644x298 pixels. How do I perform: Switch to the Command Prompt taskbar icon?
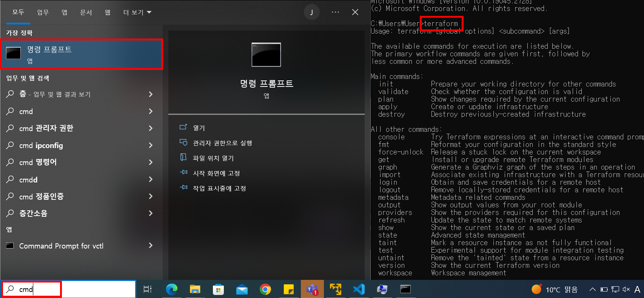405,289
